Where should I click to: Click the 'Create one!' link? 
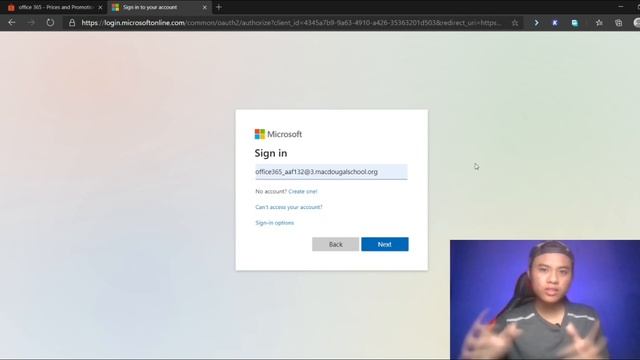[302, 191]
